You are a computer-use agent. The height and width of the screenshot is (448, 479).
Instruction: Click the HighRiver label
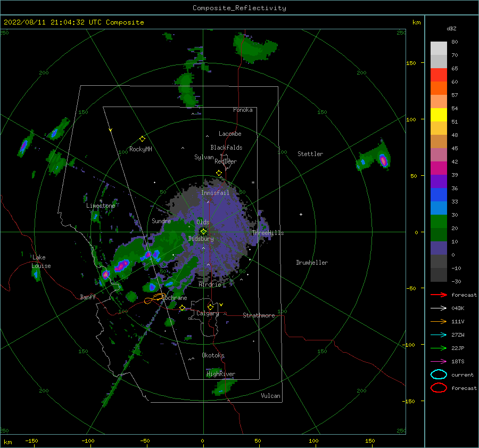coord(221,374)
